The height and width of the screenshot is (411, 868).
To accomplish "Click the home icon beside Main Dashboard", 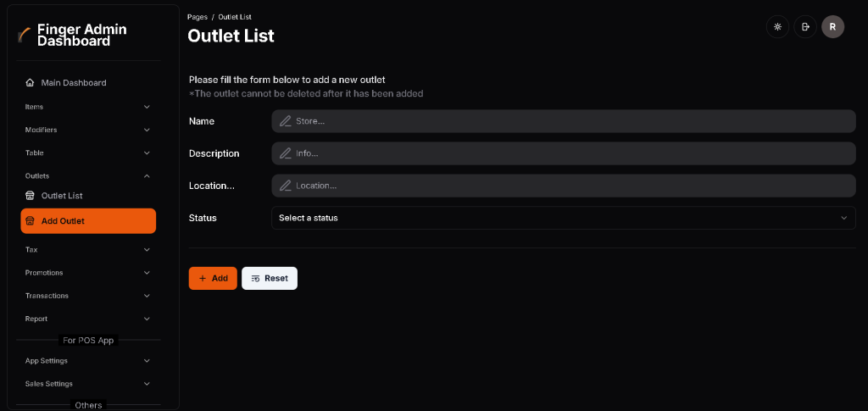I will [31, 83].
